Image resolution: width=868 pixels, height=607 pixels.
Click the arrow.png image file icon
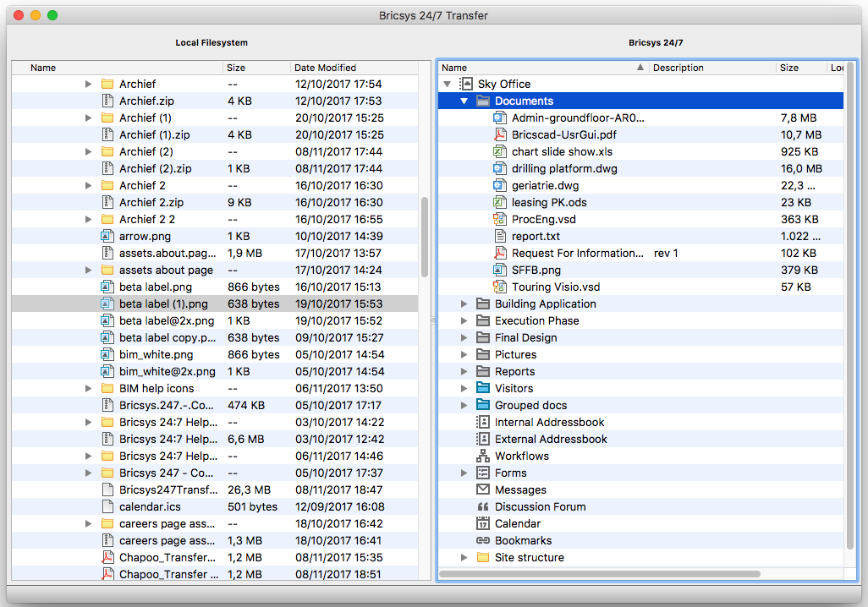107,236
